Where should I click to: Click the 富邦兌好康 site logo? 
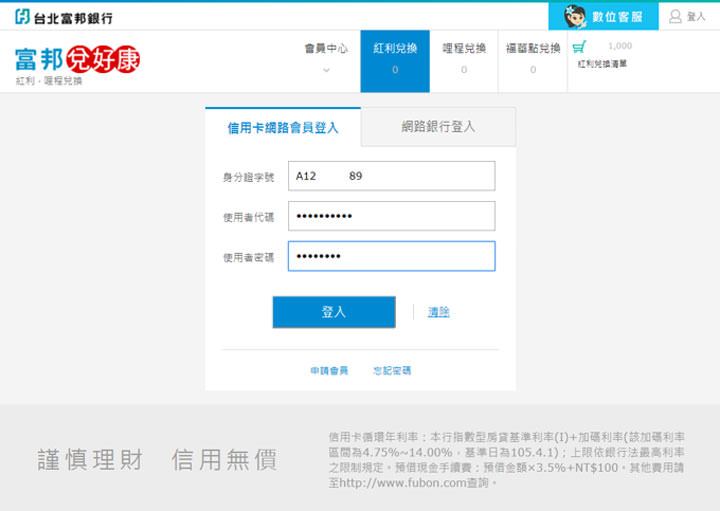77,60
